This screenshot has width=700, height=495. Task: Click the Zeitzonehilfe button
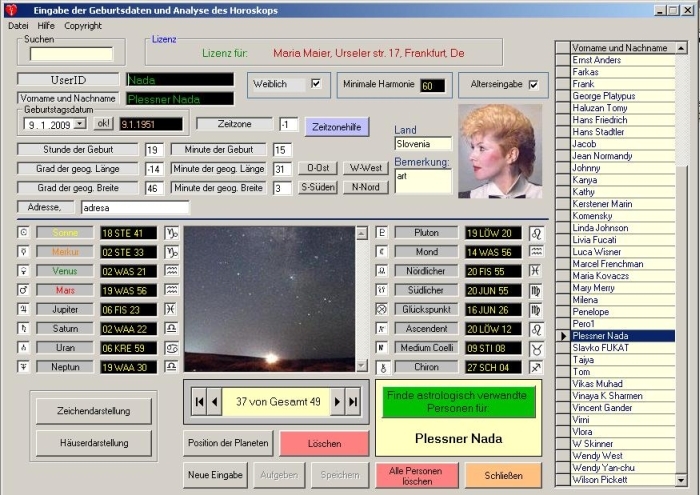click(336, 126)
